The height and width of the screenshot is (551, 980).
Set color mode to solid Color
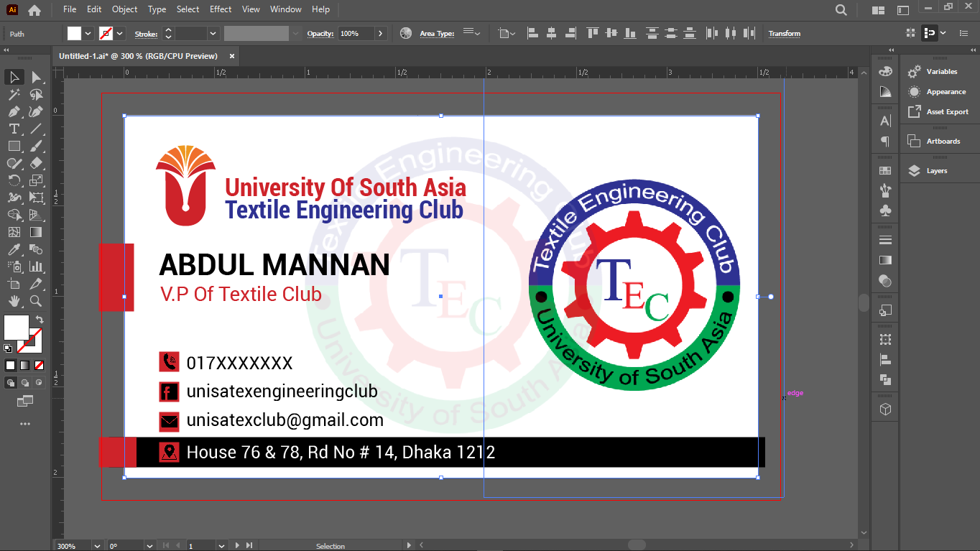coord(11,365)
